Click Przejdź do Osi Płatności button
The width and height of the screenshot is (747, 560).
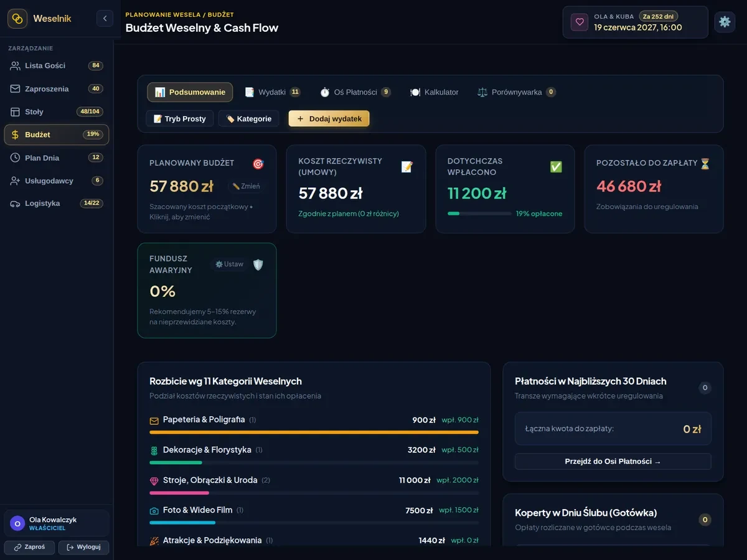tap(613, 462)
